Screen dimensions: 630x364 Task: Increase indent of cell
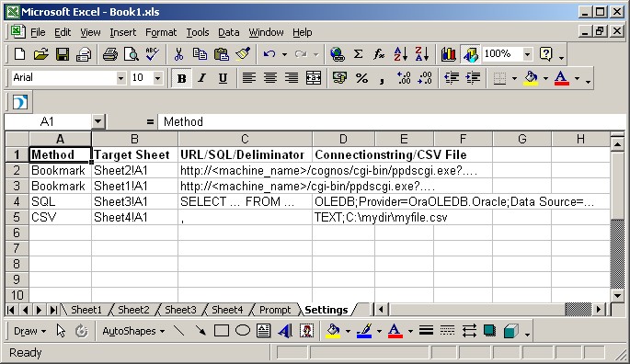(x=473, y=78)
